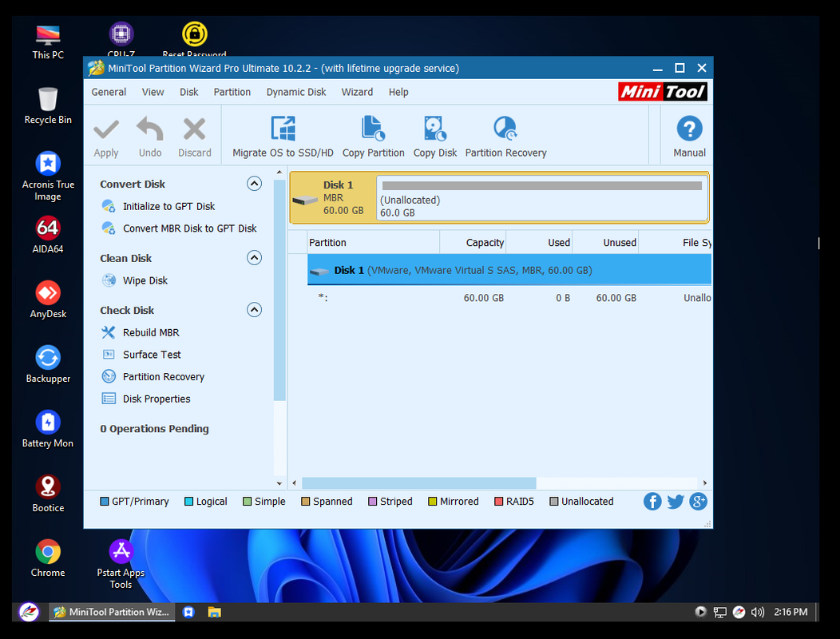The height and width of the screenshot is (639, 840).
Task: Select the Disk 1 MBR disk map block
Action: tap(333, 198)
